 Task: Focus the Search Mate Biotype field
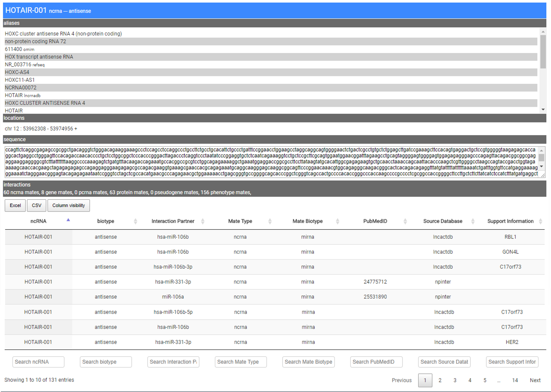click(308, 362)
